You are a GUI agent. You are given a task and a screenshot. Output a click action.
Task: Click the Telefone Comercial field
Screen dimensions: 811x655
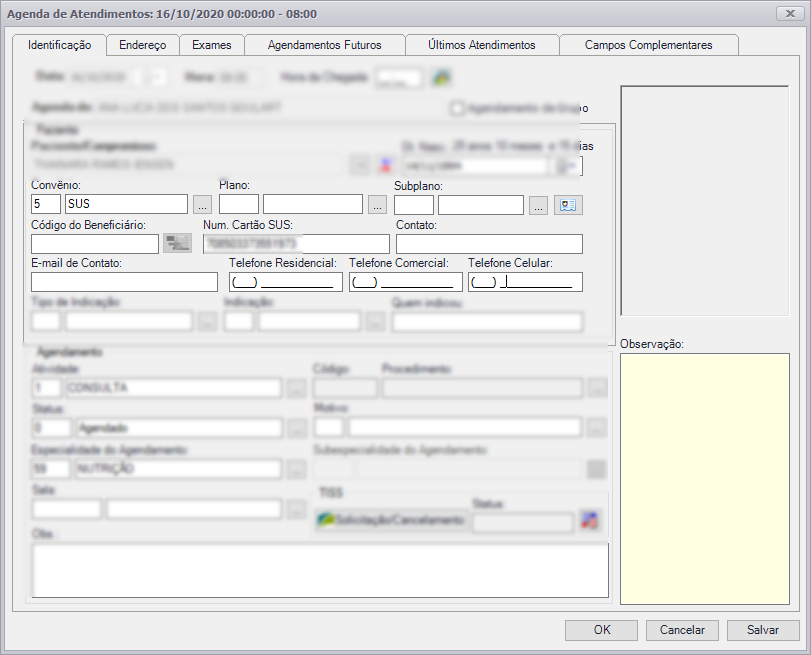coord(406,282)
